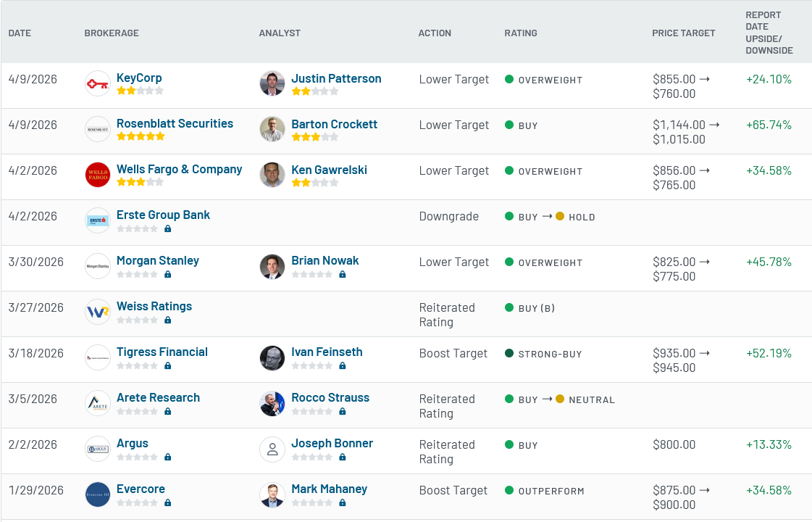The height and width of the screenshot is (522, 812).
Task: Open the Erste Group Bank logo
Action: pyautogui.click(x=97, y=220)
